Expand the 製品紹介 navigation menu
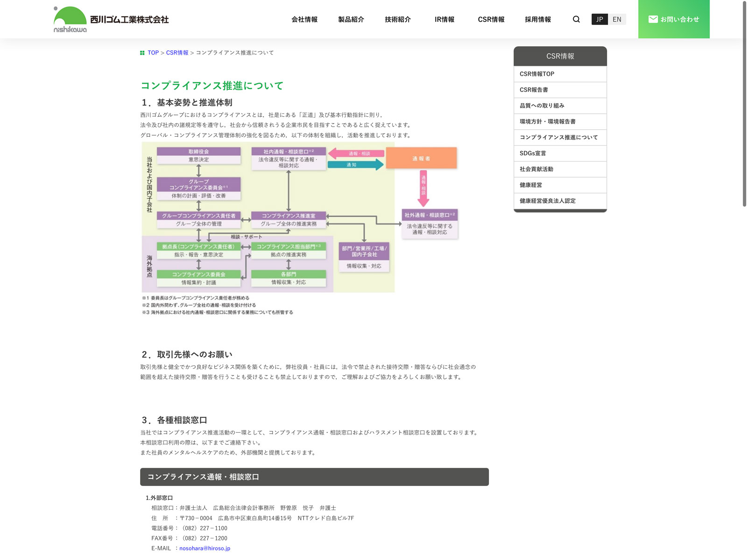The width and height of the screenshot is (747, 560). [x=351, y=19]
